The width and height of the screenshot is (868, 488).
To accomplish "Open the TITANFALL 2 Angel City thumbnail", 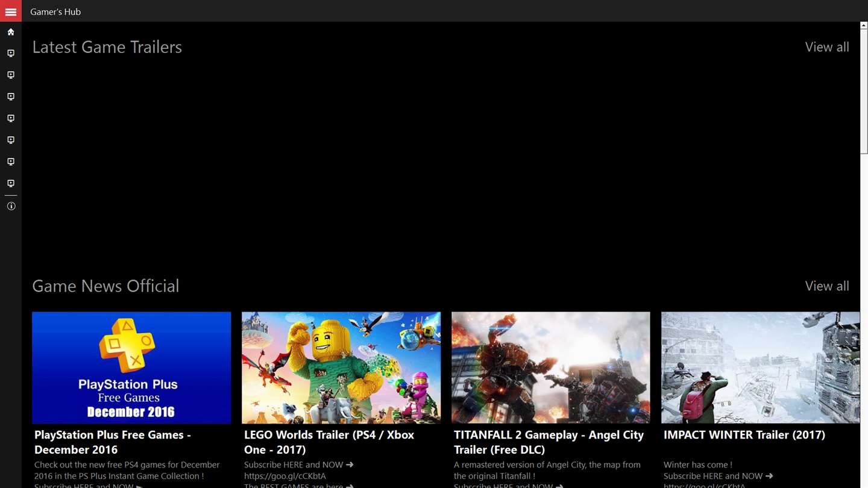I will (551, 368).
